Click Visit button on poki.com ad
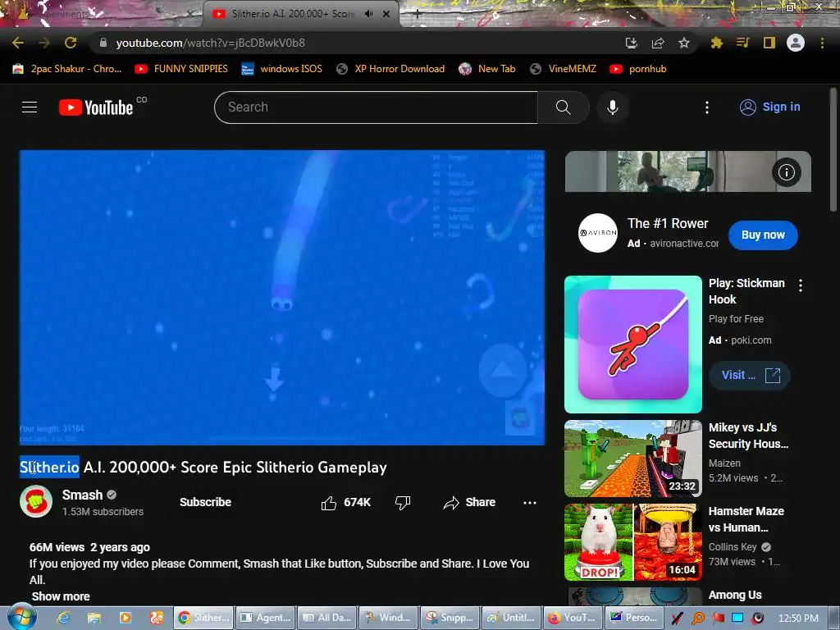The width and height of the screenshot is (840, 630). [750, 375]
